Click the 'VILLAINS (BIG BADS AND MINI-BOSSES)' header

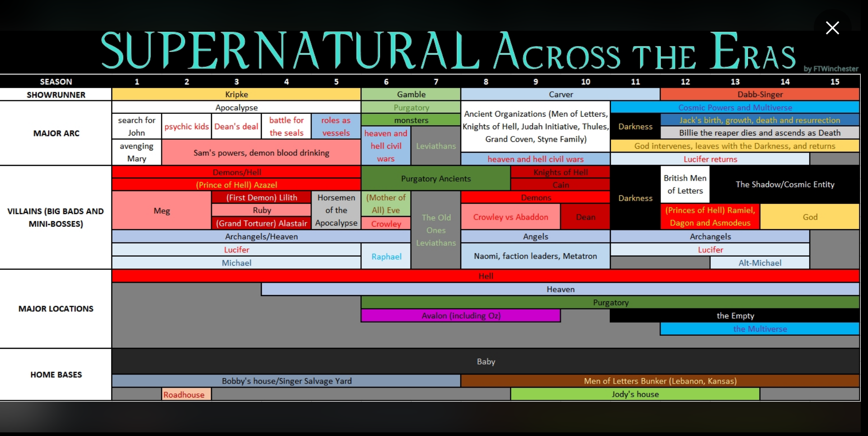coord(56,217)
